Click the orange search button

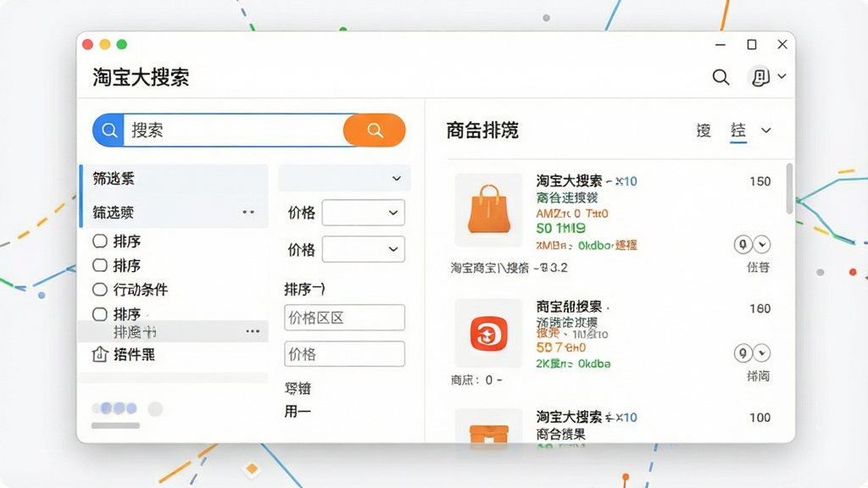click(x=374, y=130)
